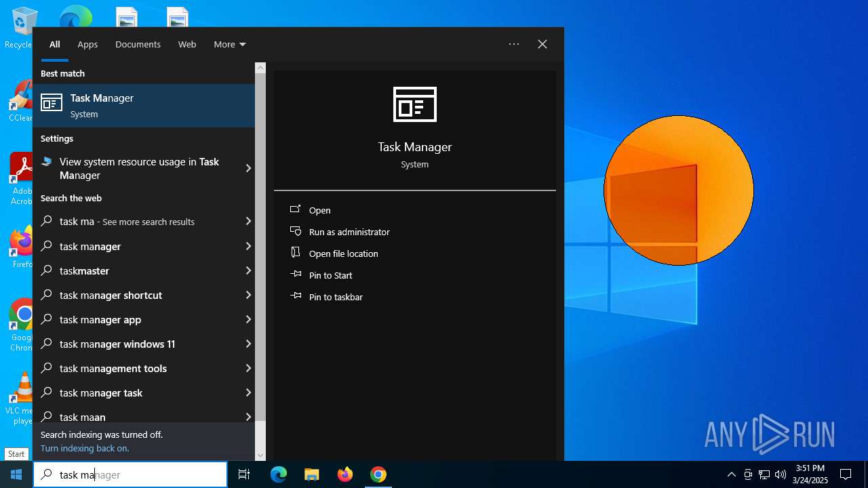Switch to the Web search tab

coord(187,44)
